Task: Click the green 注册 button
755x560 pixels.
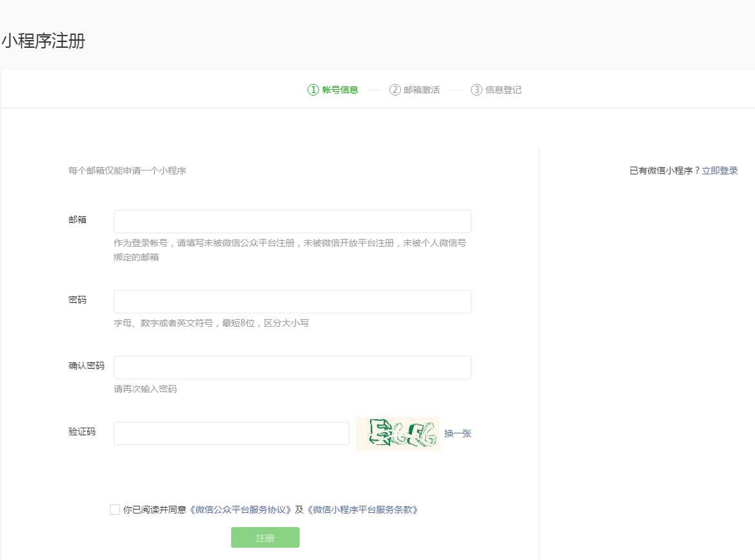Action: point(265,537)
